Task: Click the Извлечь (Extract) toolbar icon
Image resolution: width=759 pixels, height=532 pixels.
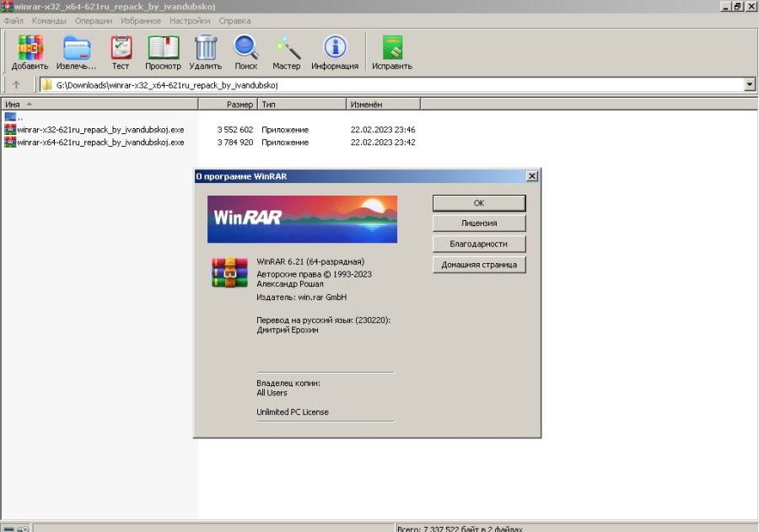Action: (77, 48)
